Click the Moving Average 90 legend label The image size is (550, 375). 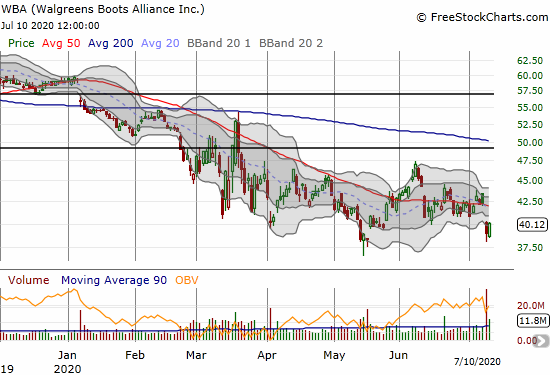coord(114,280)
